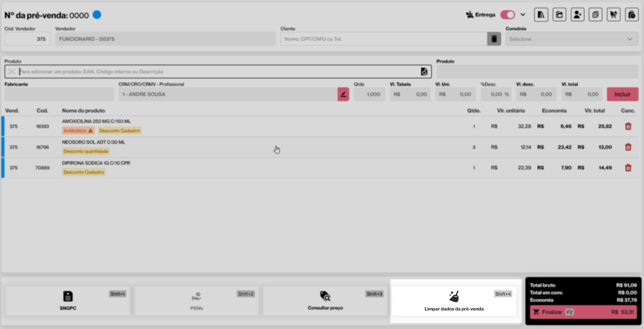This screenshot has width=644, height=329.
Task: Click the Desconto Cadastro tag on DIPIRONA
Action: click(84, 172)
